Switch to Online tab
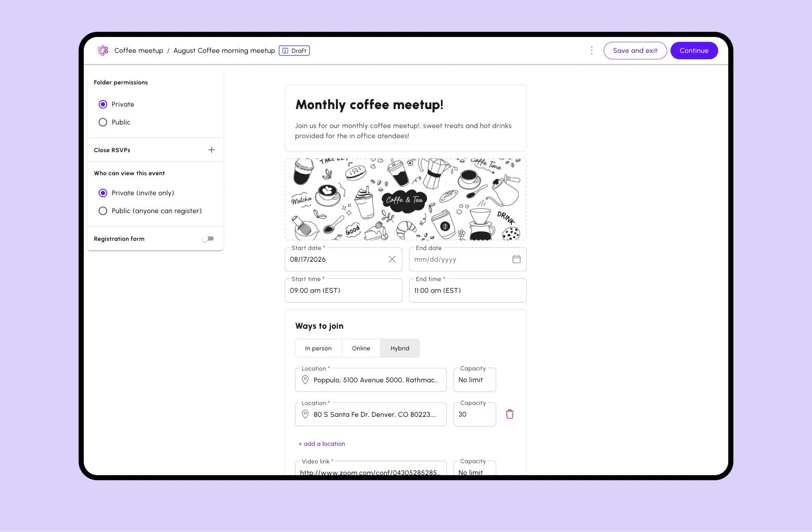Screen dimensions: 812x532 click(x=361, y=348)
